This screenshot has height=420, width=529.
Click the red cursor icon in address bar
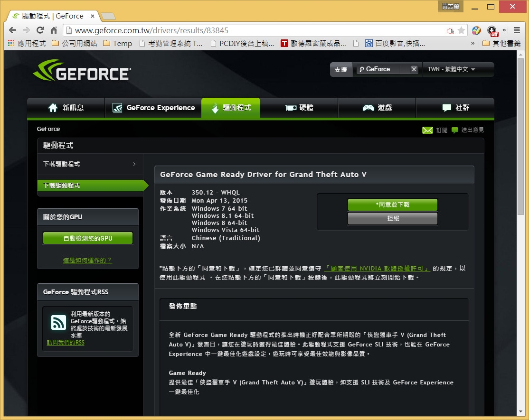point(450,31)
